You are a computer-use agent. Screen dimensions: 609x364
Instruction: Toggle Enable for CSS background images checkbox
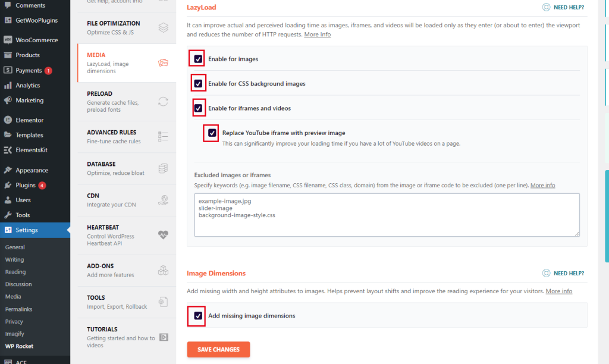[198, 83]
